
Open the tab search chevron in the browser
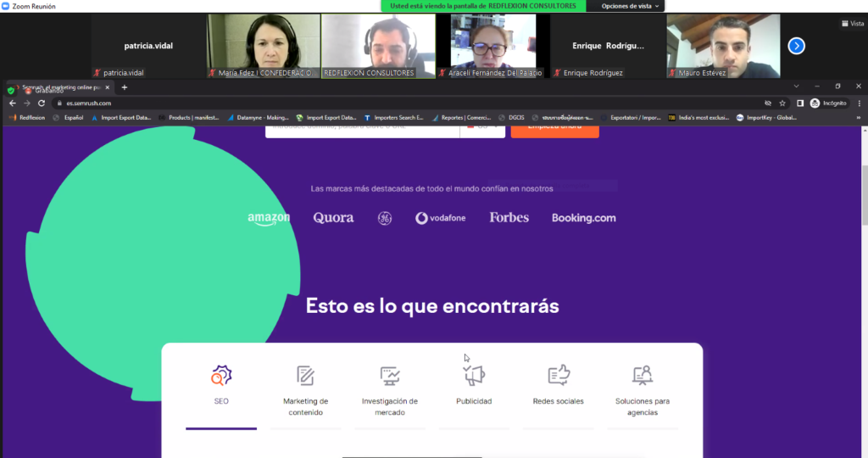click(796, 87)
